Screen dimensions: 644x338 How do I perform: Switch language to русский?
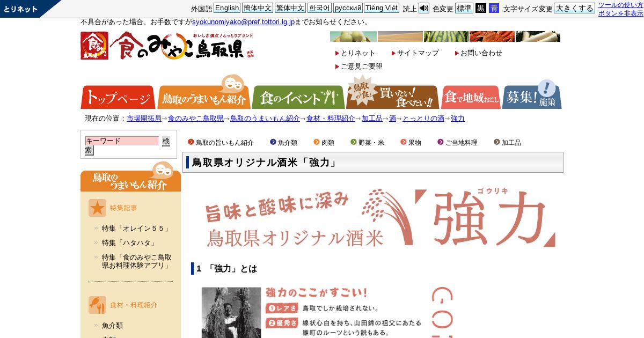[x=348, y=8]
